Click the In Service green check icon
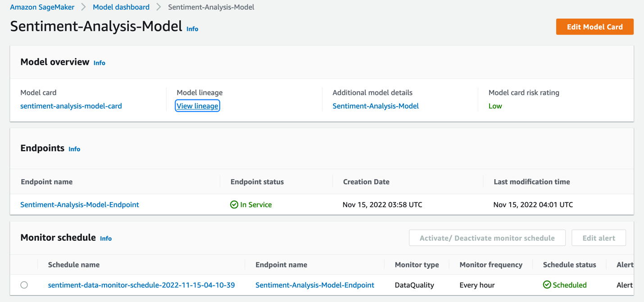Screen dimensions: 644x302 234,204
